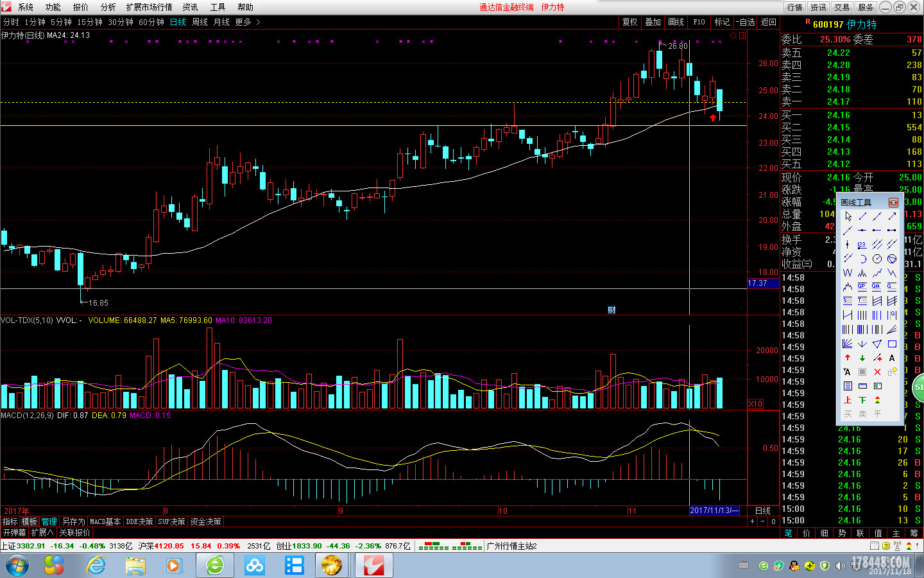Open the 服务 service tab

(x=866, y=7)
